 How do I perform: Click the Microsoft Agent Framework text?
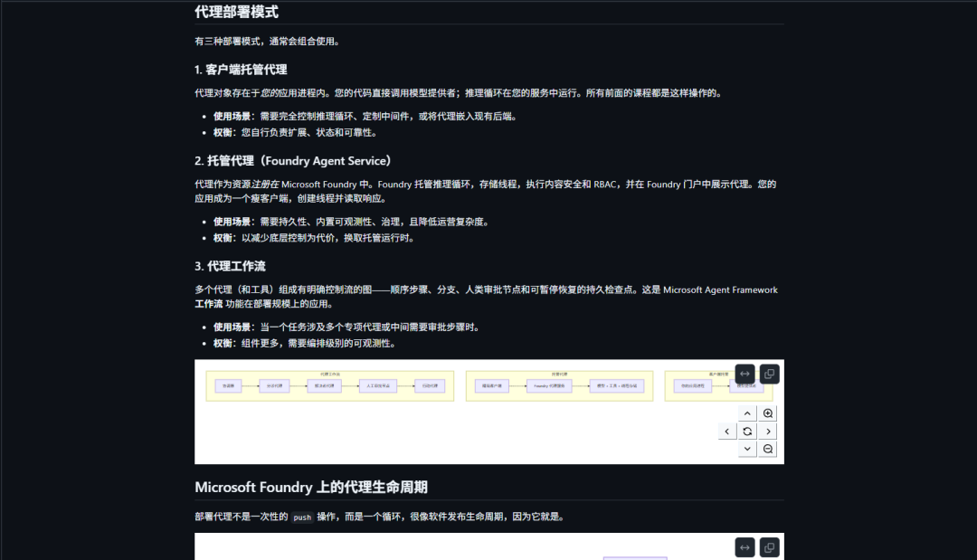pyautogui.click(x=720, y=289)
